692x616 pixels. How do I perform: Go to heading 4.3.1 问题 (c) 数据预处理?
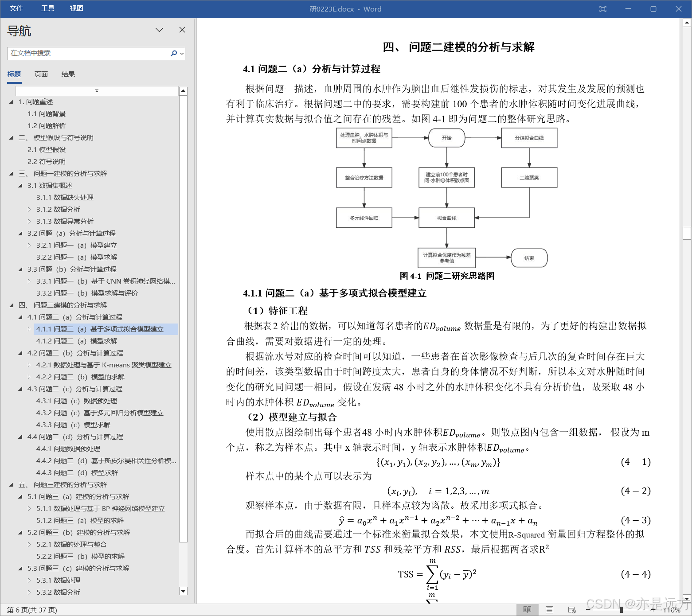pos(77,401)
